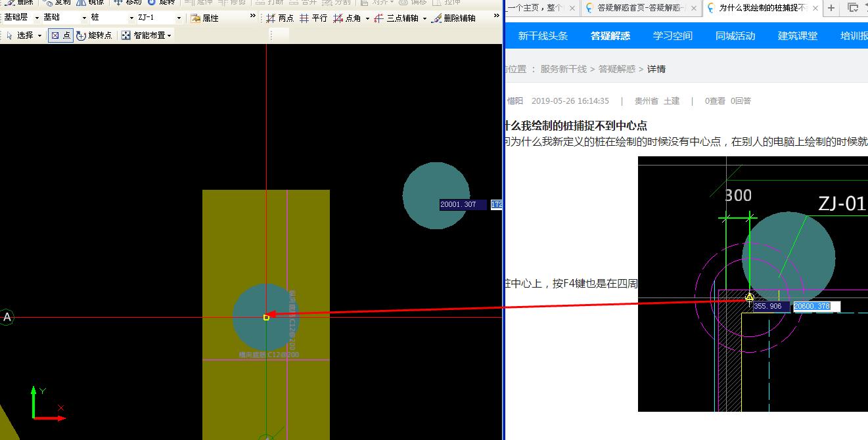Select the 旋转 (rotate) tool
Image resolution: width=868 pixels, height=440 pixels.
[x=162, y=3]
